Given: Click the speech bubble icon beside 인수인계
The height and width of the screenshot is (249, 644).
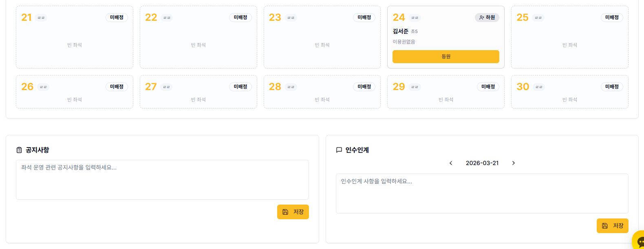Looking at the screenshot, I should point(339,150).
